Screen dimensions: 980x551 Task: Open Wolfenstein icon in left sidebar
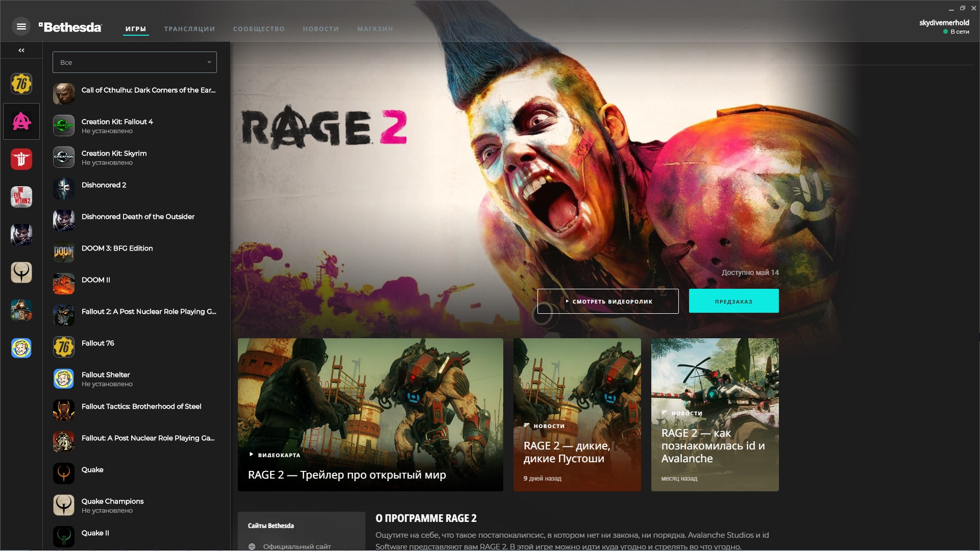[x=21, y=159]
